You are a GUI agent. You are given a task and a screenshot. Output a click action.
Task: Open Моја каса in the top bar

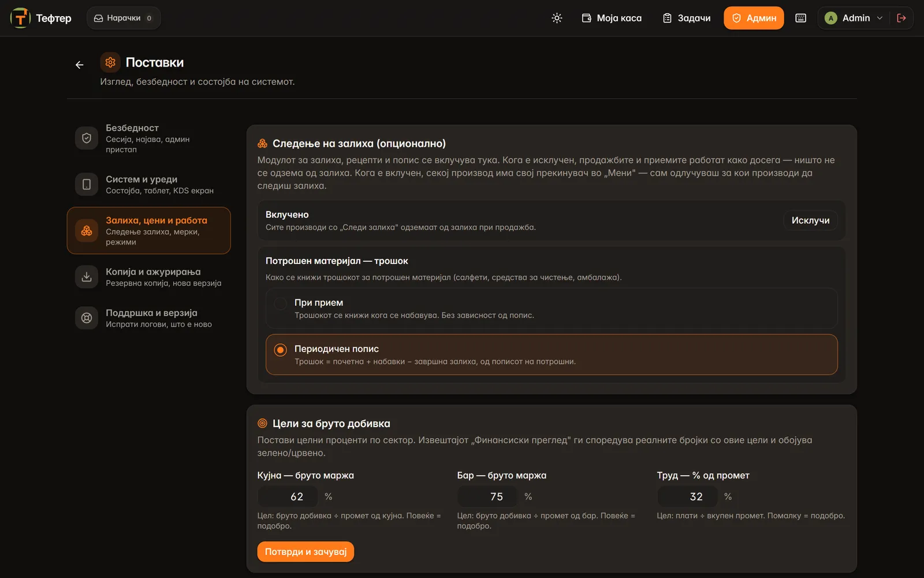pos(612,18)
